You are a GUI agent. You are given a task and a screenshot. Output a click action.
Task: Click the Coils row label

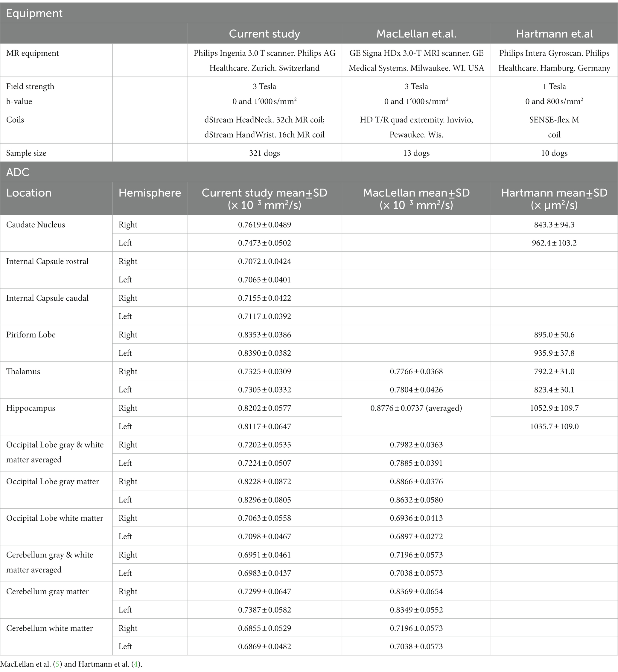15,120
